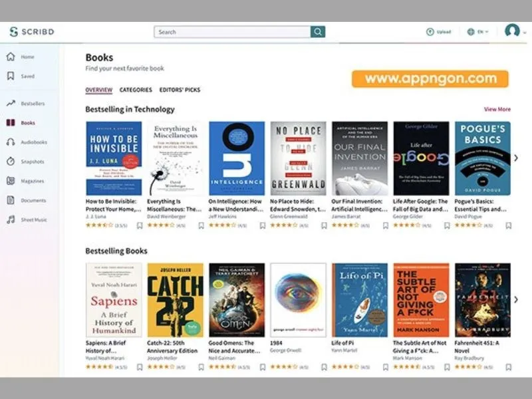Open Our Final Invention cover
The height and width of the screenshot is (399, 532).
pyautogui.click(x=360, y=158)
